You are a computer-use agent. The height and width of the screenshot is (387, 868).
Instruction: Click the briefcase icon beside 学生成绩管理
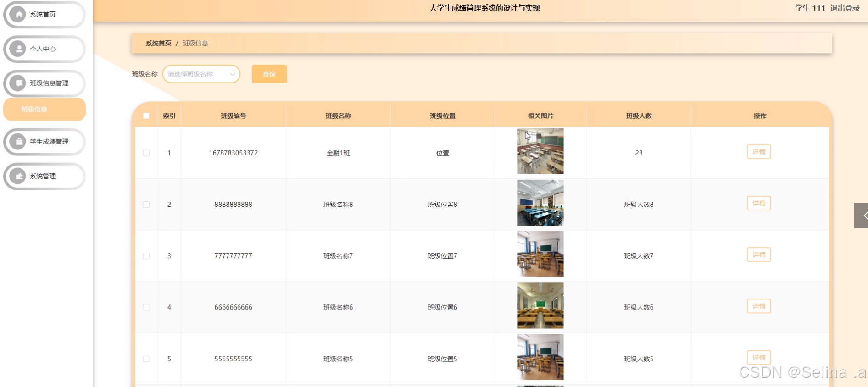pyautogui.click(x=18, y=142)
